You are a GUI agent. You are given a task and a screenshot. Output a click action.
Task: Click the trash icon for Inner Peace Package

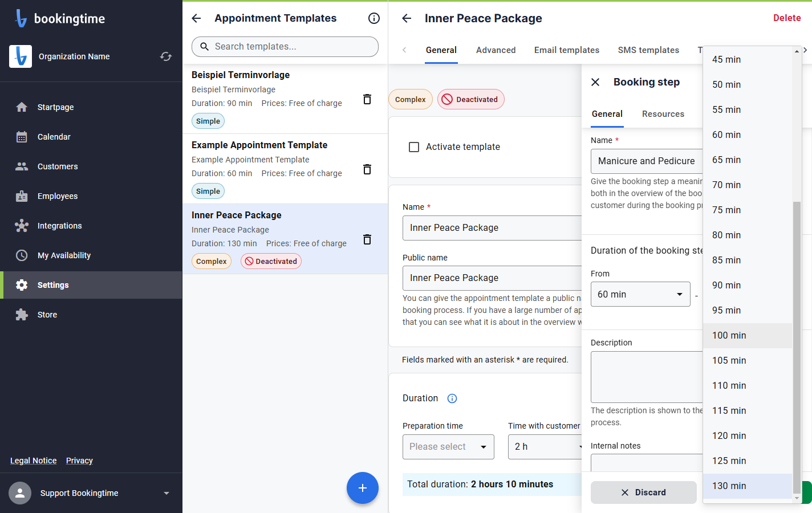(367, 239)
